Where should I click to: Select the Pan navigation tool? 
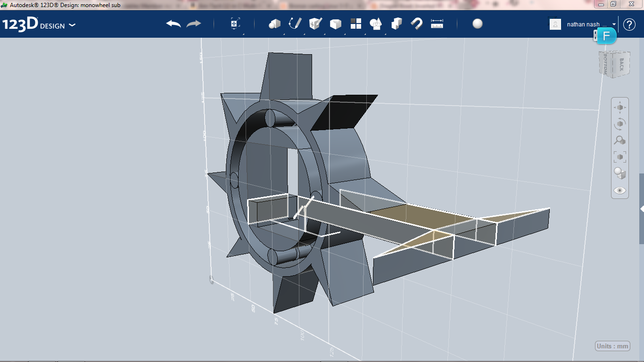click(620, 107)
